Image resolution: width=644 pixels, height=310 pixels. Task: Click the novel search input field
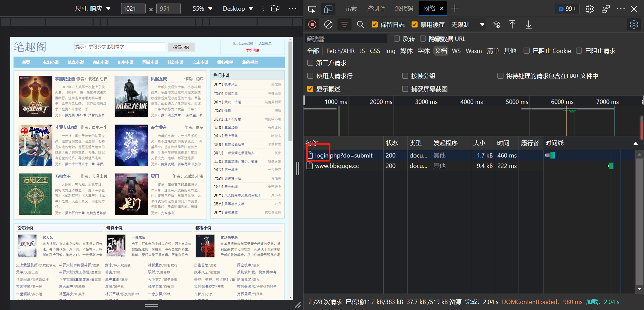click(119, 47)
